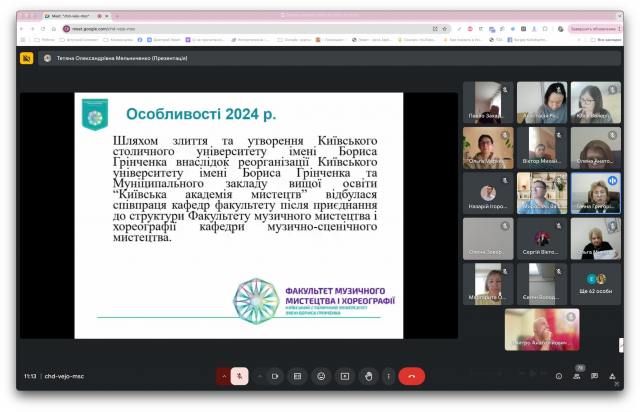Unmute the microphone in the call bar
Image resolution: width=640 pixels, height=412 pixels.
click(239, 376)
